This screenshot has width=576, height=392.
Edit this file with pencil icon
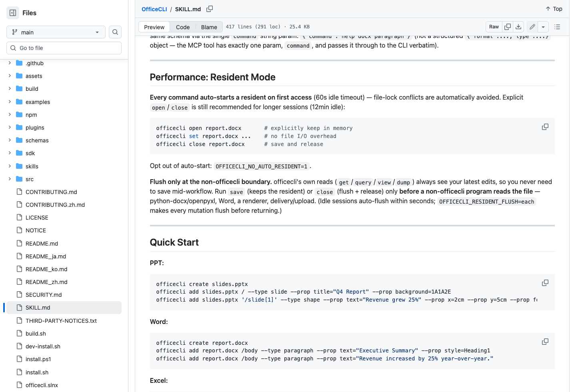click(532, 27)
